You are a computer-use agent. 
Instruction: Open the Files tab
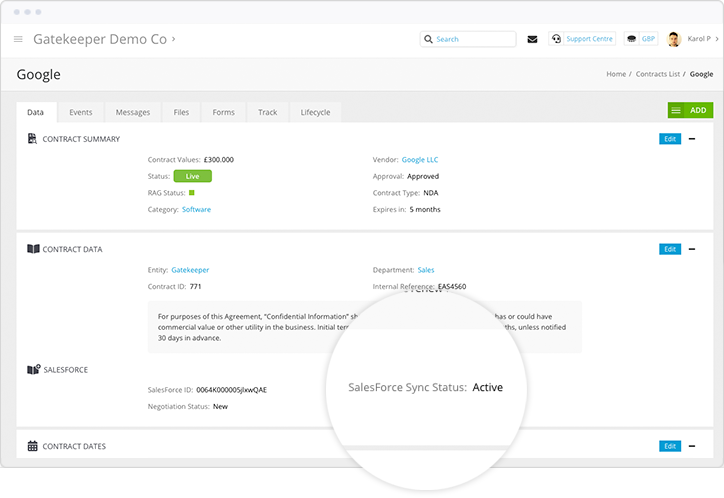[181, 112]
